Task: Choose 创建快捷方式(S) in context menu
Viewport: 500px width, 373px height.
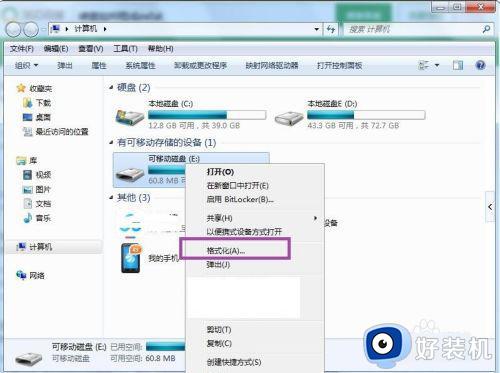Action: pyautogui.click(x=234, y=362)
